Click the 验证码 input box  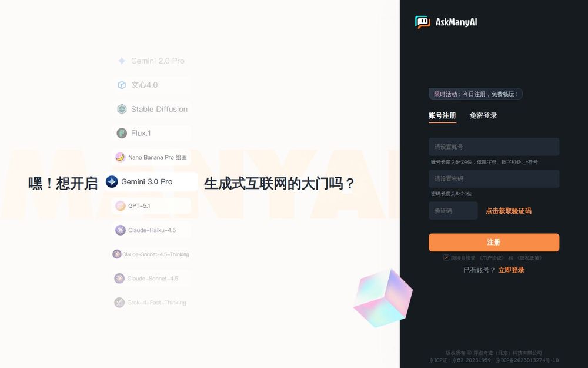[x=453, y=211]
